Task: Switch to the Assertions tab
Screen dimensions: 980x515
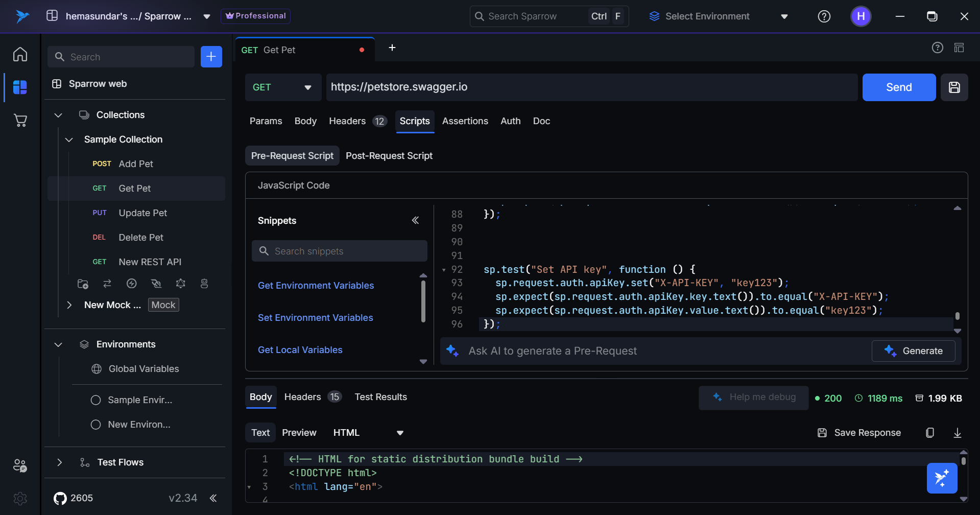Action: tap(465, 121)
